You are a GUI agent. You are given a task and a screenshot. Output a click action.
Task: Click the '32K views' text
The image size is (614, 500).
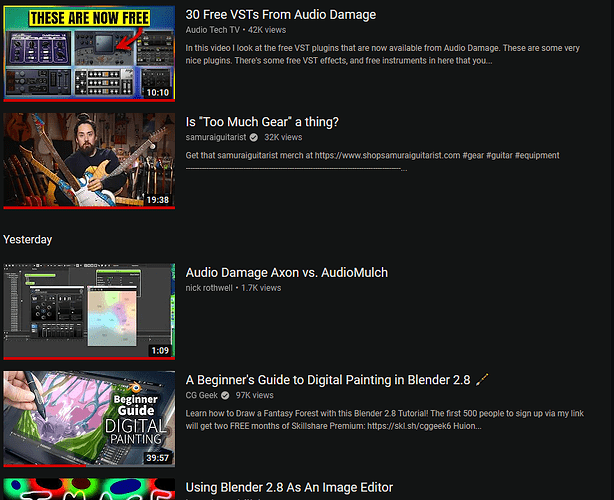[x=283, y=137]
